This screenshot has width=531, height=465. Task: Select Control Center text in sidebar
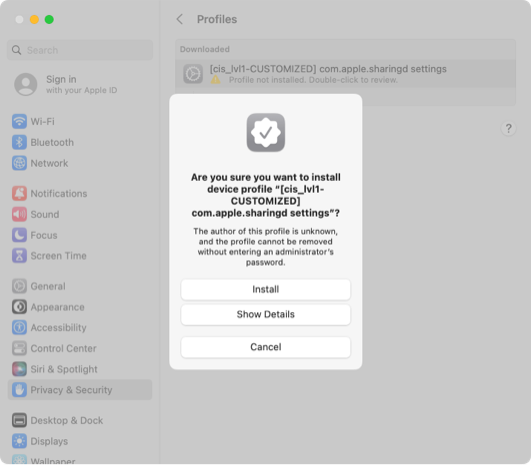tap(63, 348)
